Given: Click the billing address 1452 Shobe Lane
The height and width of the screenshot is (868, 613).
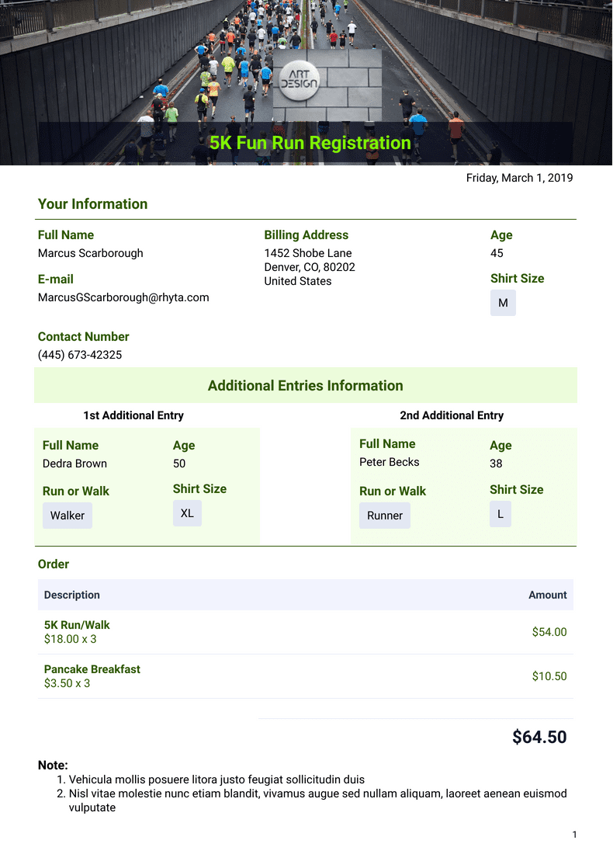Looking at the screenshot, I should (308, 253).
